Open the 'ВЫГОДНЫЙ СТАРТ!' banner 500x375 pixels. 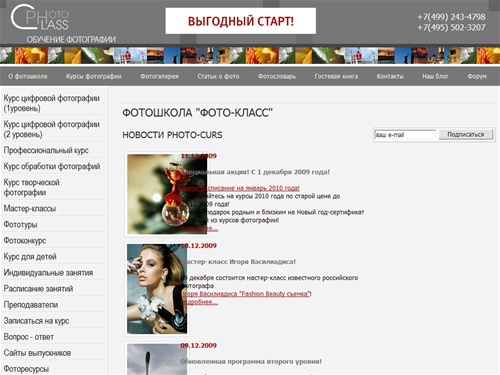point(240,21)
